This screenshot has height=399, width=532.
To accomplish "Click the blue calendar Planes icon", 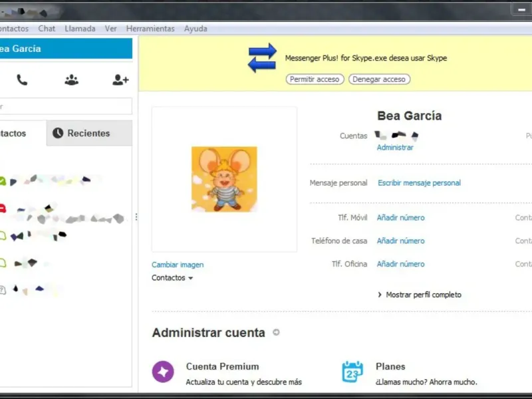I will (352, 372).
